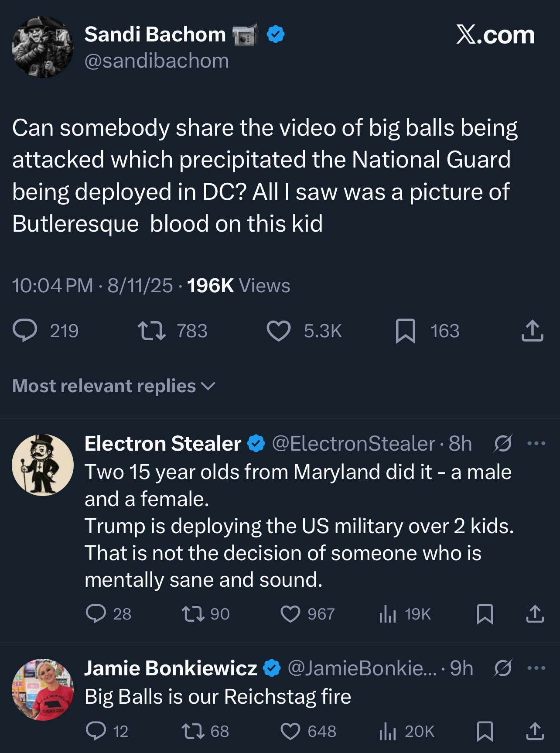Open Sandi Bachom's profile picture
Viewport: 560px width, 753px height.
click(43, 47)
